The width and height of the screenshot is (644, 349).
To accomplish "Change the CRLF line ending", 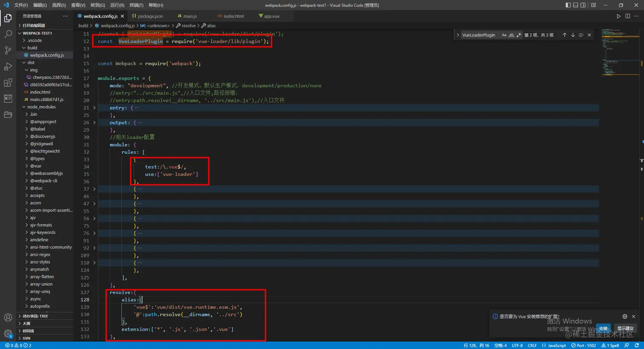I will click(532, 346).
